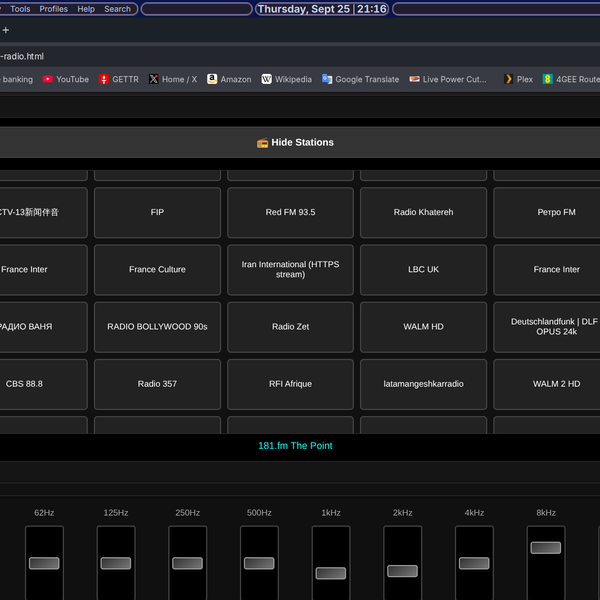Open a new browser tab with plus
This screenshot has height=600, width=600.
coord(6,30)
